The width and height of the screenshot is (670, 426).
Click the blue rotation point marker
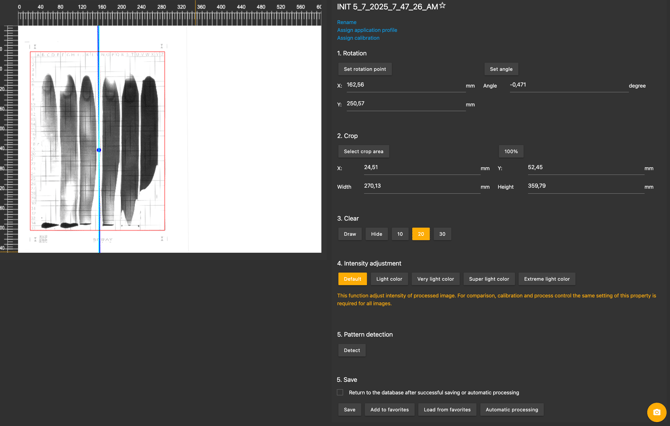[x=99, y=150]
